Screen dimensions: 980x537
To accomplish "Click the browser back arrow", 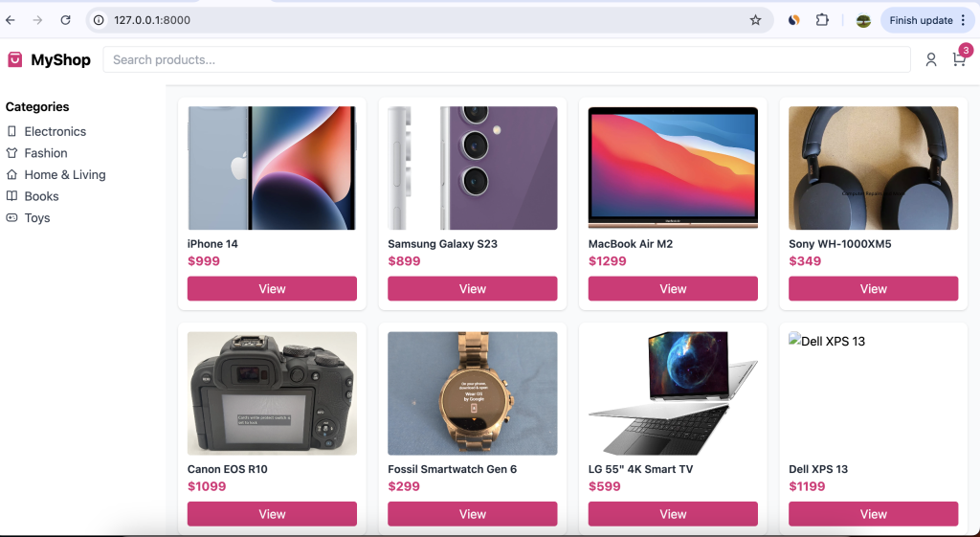I will 11,20.
